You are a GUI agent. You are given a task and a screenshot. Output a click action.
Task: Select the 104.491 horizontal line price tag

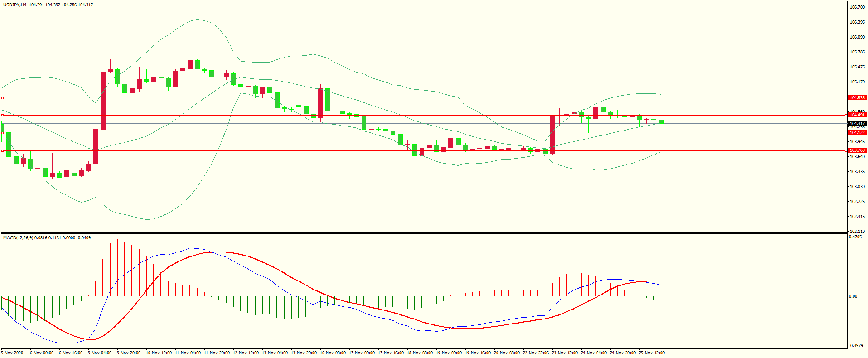[x=857, y=115]
